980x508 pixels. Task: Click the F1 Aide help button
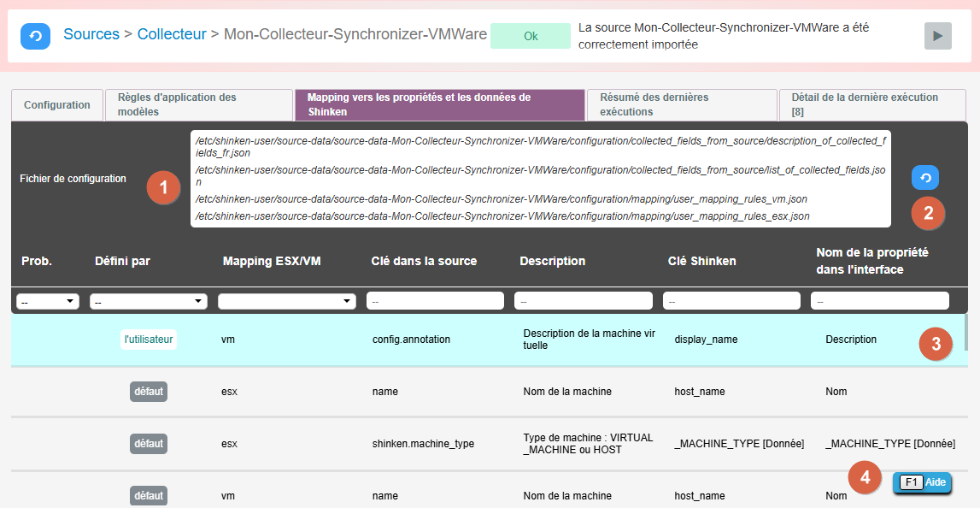point(922,483)
